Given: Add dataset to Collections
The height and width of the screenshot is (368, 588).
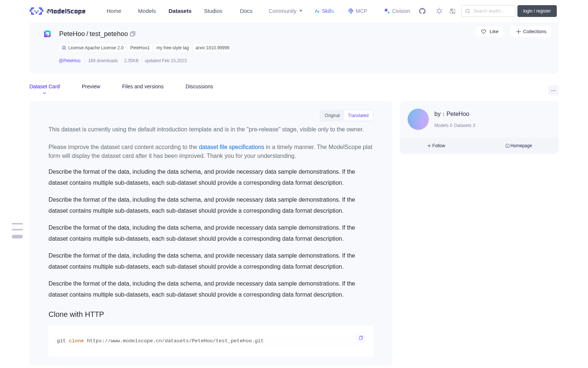Looking at the screenshot, I should pos(531,32).
